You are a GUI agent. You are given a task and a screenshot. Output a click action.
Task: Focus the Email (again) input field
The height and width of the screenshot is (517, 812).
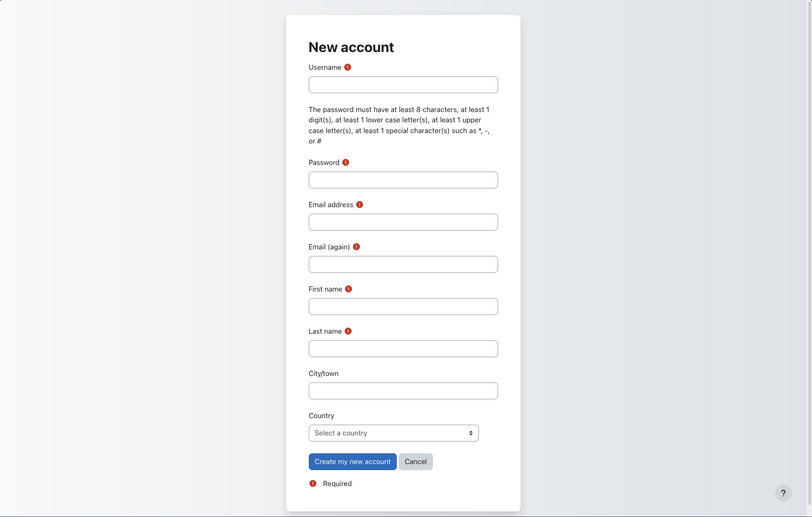coord(403,264)
